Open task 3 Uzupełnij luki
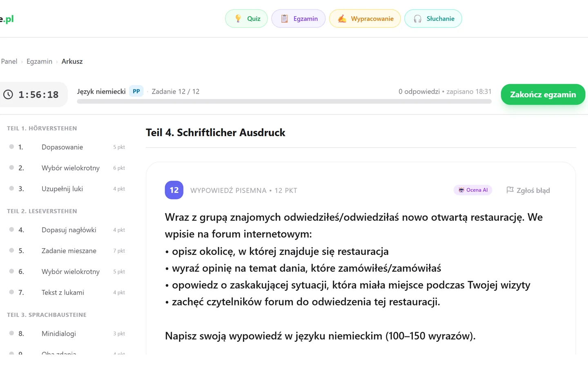The height and width of the screenshot is (368, 588). (67, 189)
